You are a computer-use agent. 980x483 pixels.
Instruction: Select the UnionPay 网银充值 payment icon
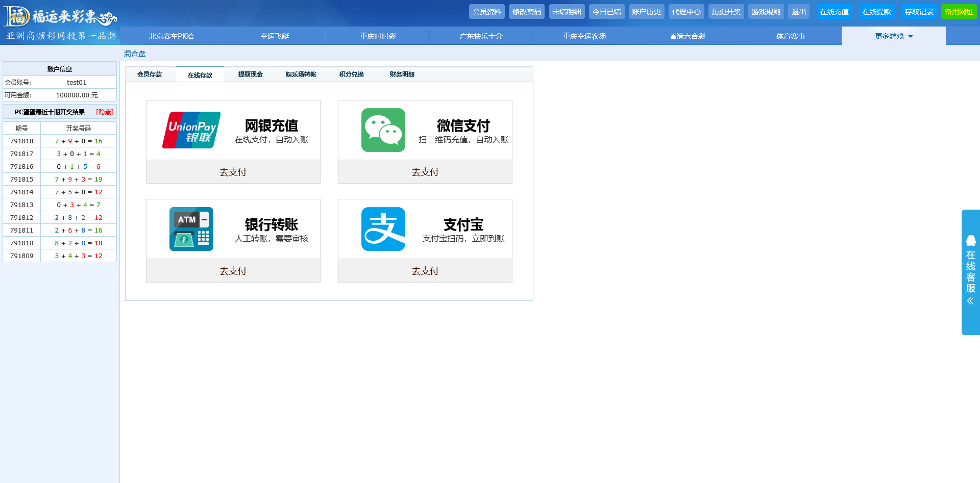click(x=191, y=130)
